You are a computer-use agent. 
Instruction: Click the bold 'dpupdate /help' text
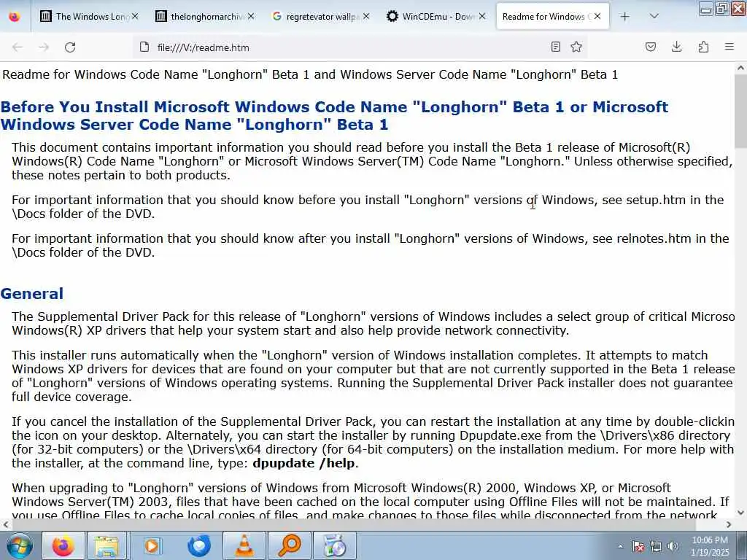pos(304,463)
